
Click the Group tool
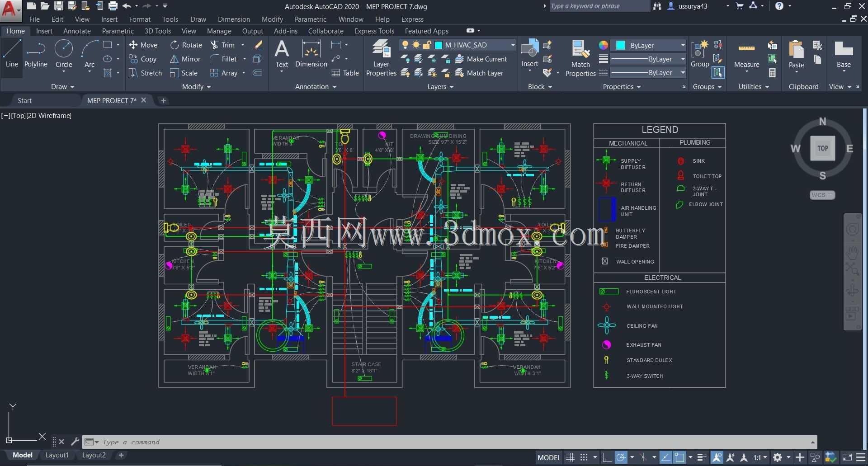point(699,54)
